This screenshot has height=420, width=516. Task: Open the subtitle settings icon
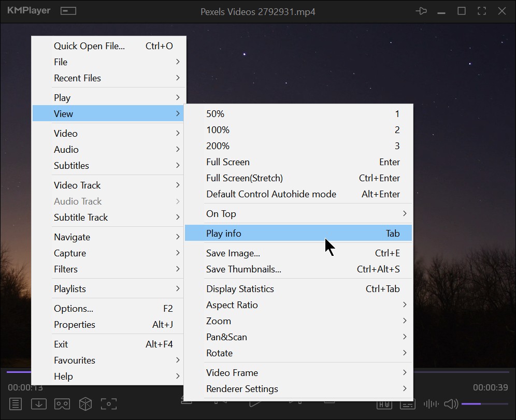(x=408, y=403)
